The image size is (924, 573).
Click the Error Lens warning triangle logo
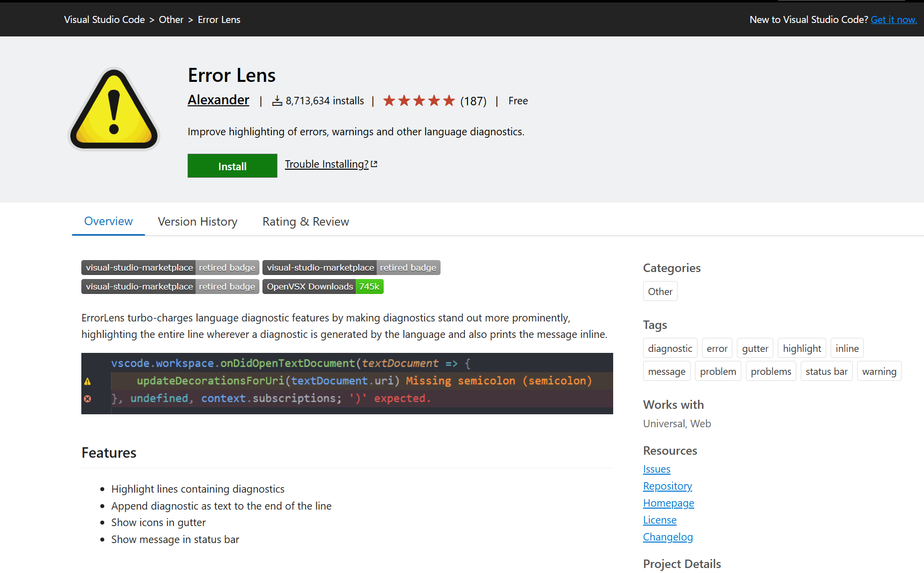[114, 109]
